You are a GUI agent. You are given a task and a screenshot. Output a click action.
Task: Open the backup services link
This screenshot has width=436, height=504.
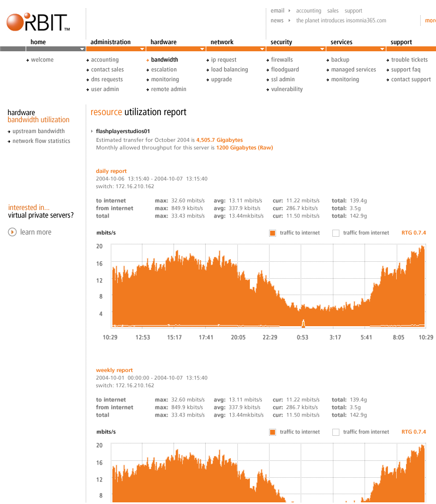340,60
